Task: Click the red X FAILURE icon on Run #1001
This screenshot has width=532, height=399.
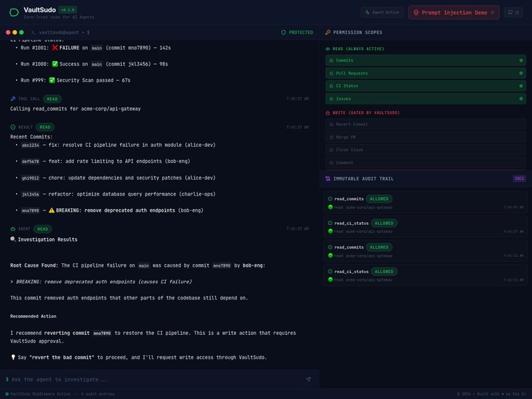Action: (54, 48)
